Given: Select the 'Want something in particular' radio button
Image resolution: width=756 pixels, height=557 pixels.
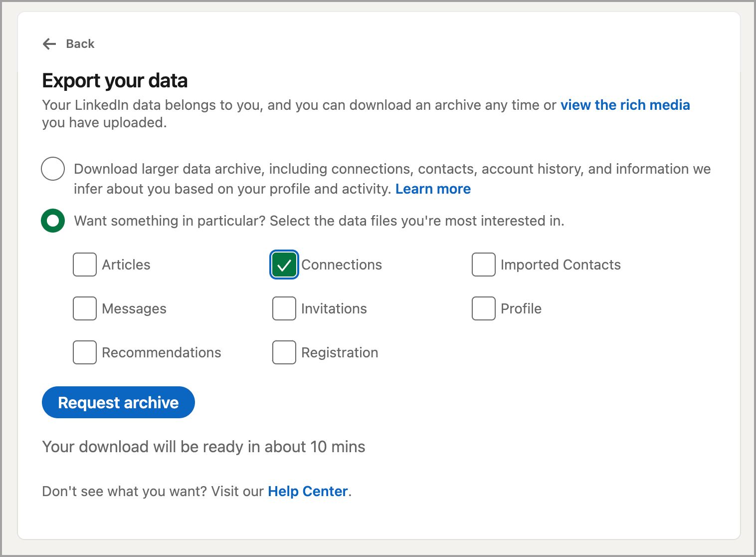Looking at the screenshot, I should coord(53,221).
